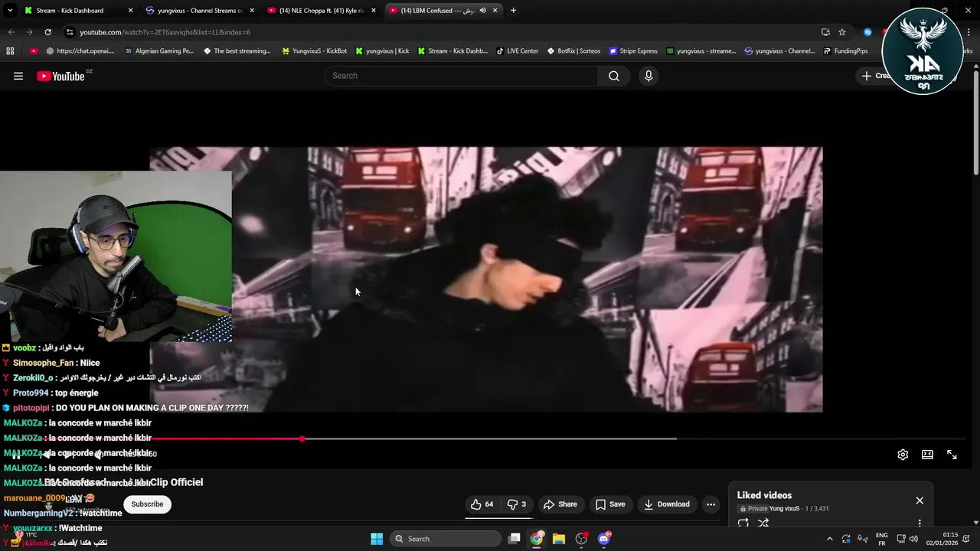
Task: Click the youtube.com address bar URL
Action: pos(165,32)
